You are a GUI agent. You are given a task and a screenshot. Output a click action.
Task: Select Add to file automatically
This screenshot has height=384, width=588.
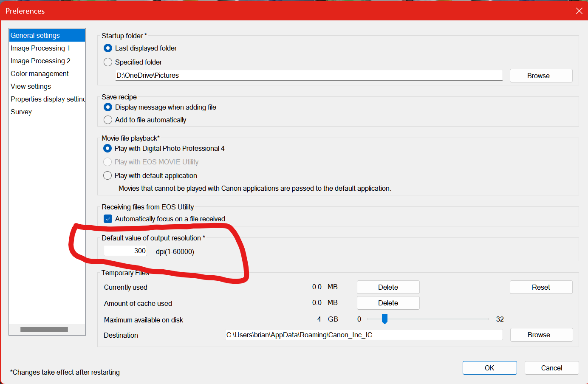(x=108, y=120)
